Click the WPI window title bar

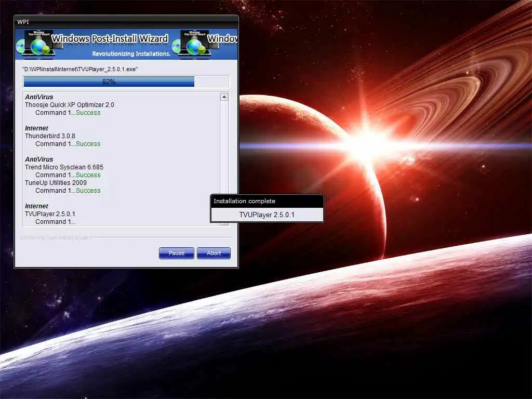coord(126,22)
